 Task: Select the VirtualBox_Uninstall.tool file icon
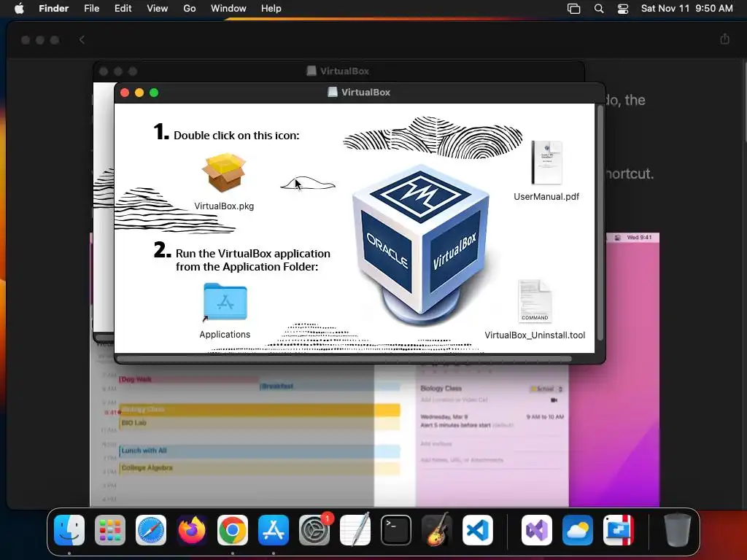pos(535,301)
